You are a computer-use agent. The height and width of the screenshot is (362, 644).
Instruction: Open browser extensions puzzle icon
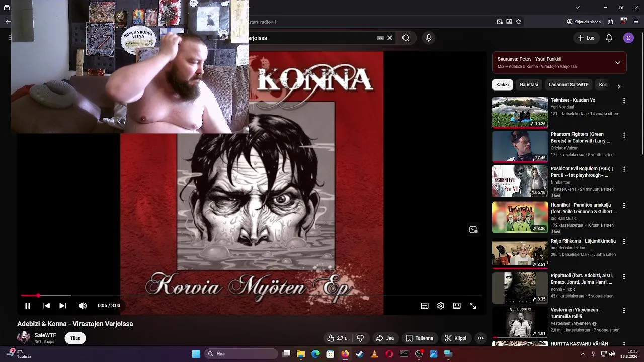coord(610,22)
